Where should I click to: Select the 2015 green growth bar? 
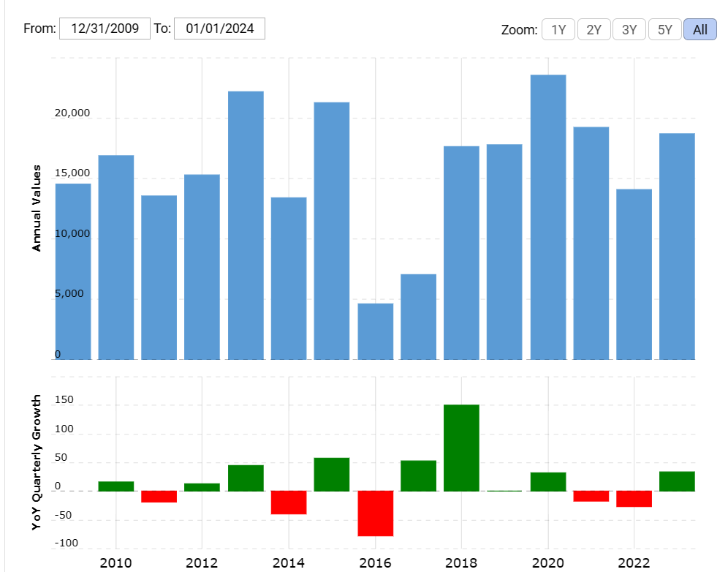click(332, 474)
